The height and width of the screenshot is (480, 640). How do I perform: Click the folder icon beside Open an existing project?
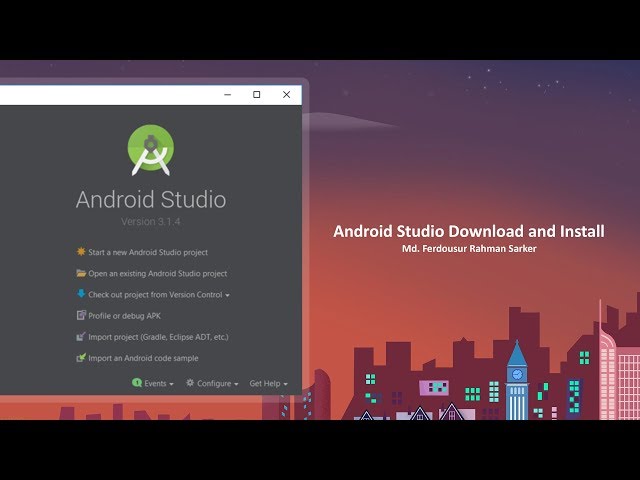pos(81,273)
